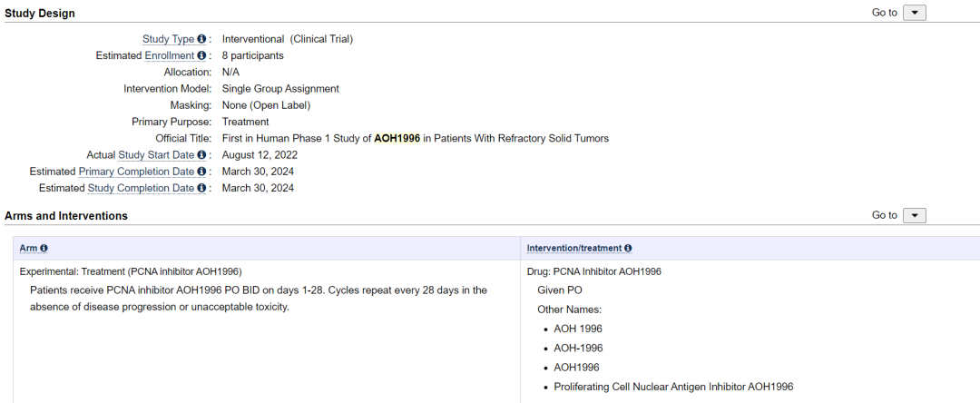Click highlighted AOH1996 in the Official Title
Image resolution: width=980 pixels, height=403 pixels.
[x=397, y=139]
